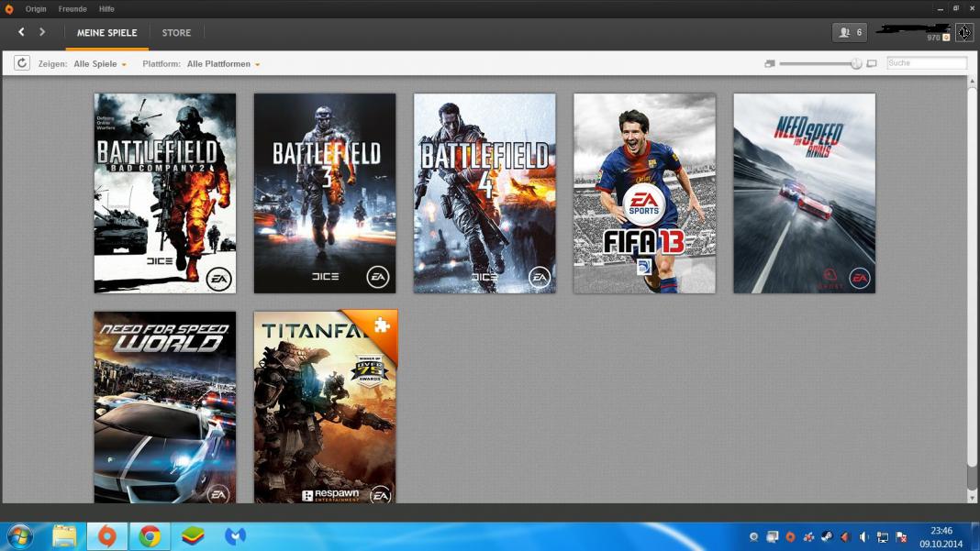Open the Origin menu

pyautogui.click(x=36, y=8)
